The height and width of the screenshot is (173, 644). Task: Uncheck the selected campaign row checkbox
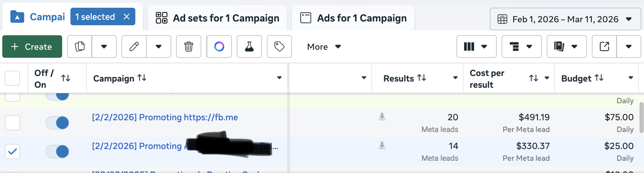tap(13, 151)
